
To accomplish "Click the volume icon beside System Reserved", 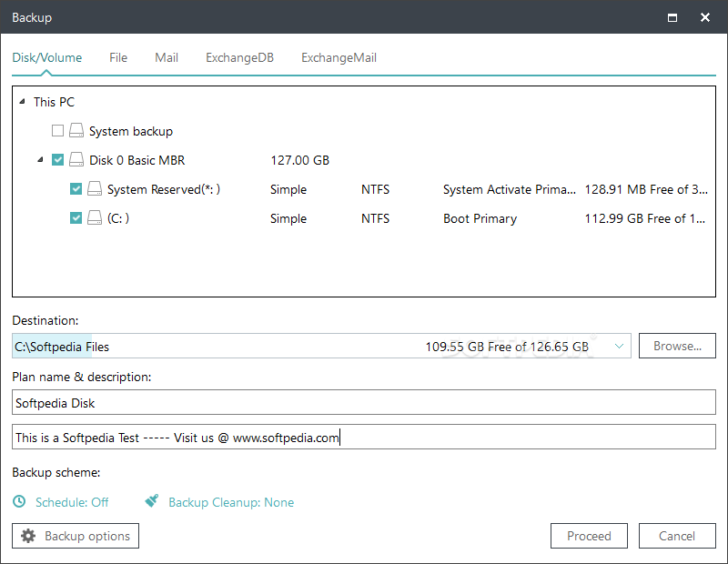I will [95, 189].
